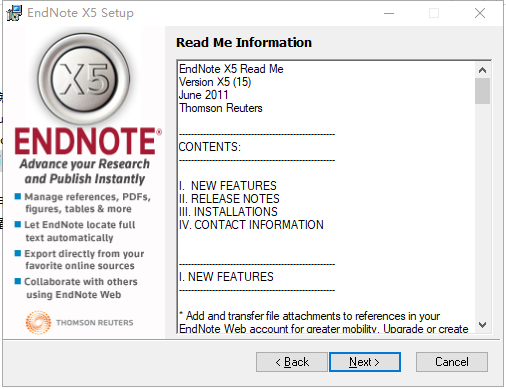The width and height of the screenshot is (506, 389).
Task: Click the scroll up arrow in Read Me box
Action: pyautogui.click(x=482, y=70)
